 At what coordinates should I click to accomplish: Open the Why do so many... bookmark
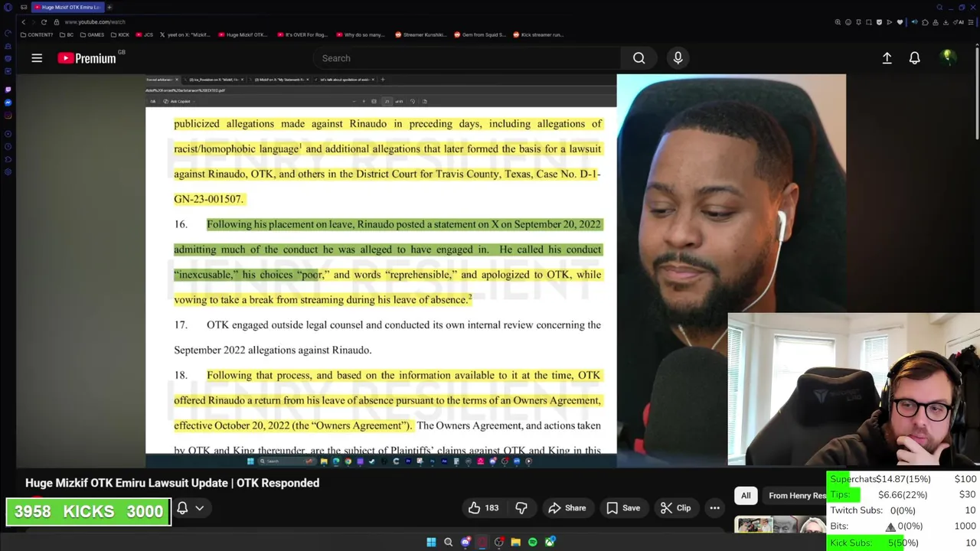click(x=360, y=34)
